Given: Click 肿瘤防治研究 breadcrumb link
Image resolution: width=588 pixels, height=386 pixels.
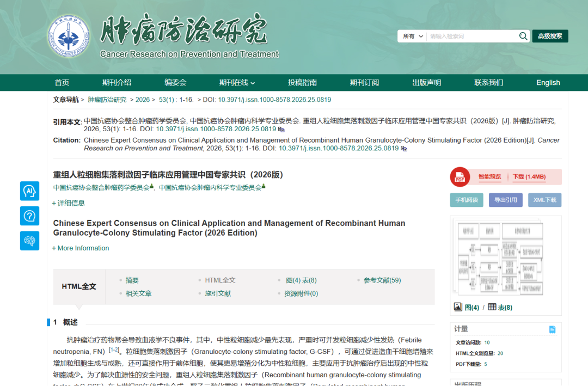Looking at the screenshot, I should (x=107, y=100).
